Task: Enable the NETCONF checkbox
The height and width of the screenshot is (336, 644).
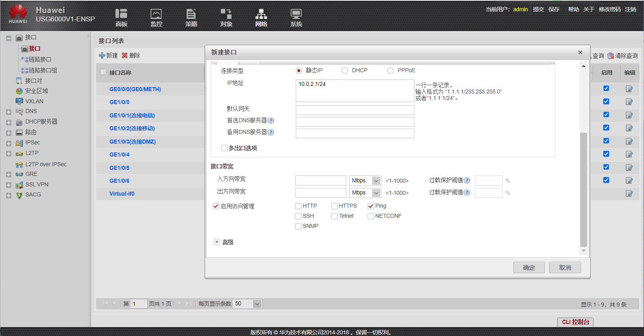Action: tap(371, 216)
